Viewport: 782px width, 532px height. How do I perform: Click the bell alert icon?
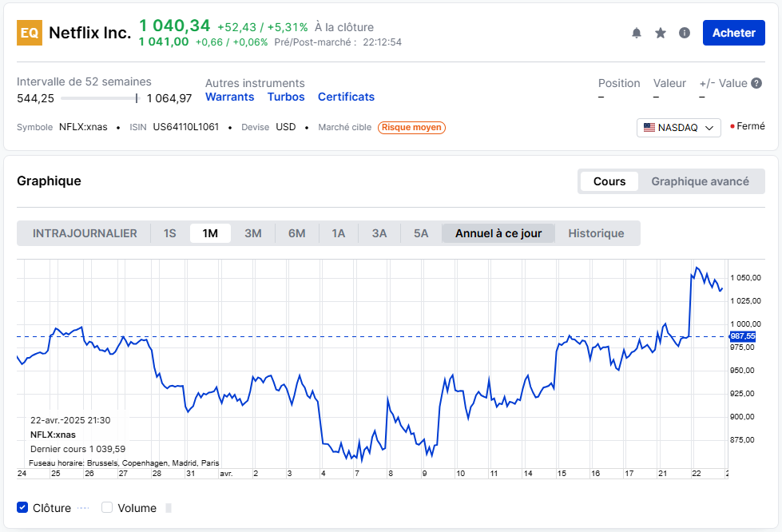click(x=637, y=33)
